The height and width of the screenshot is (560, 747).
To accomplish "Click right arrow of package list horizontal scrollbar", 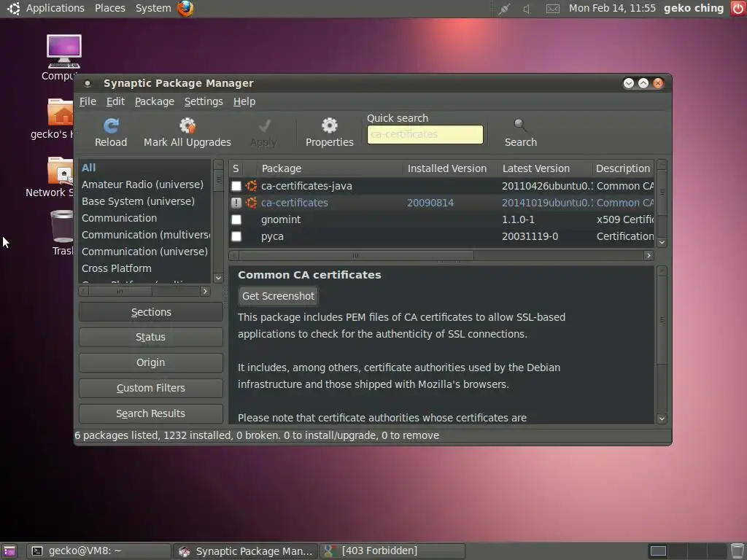I will 649,256.
